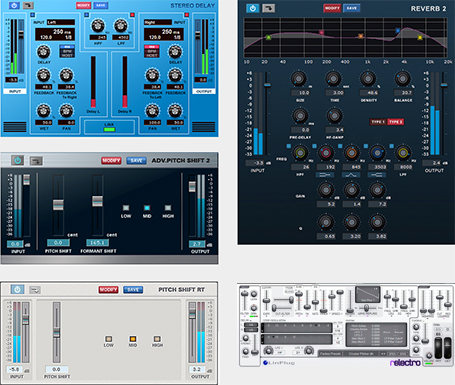Select TYPE 2 reverb mode
The width and height of the screenshot is (455, 385).
(395, 122)
